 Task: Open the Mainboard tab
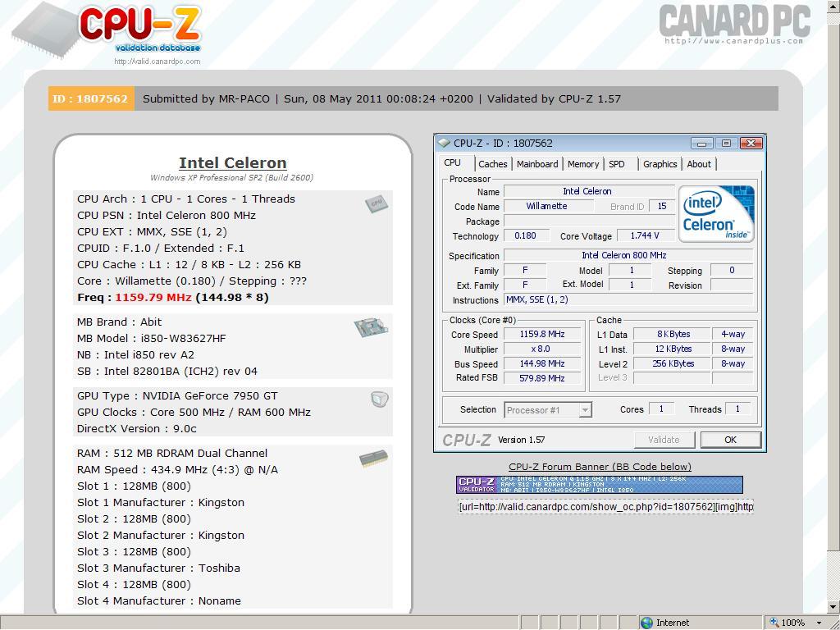(537, 164)
